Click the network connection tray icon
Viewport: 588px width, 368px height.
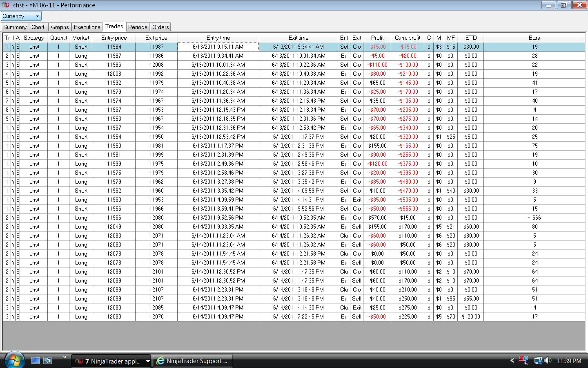pyautogui.click(x=538, y=361)
